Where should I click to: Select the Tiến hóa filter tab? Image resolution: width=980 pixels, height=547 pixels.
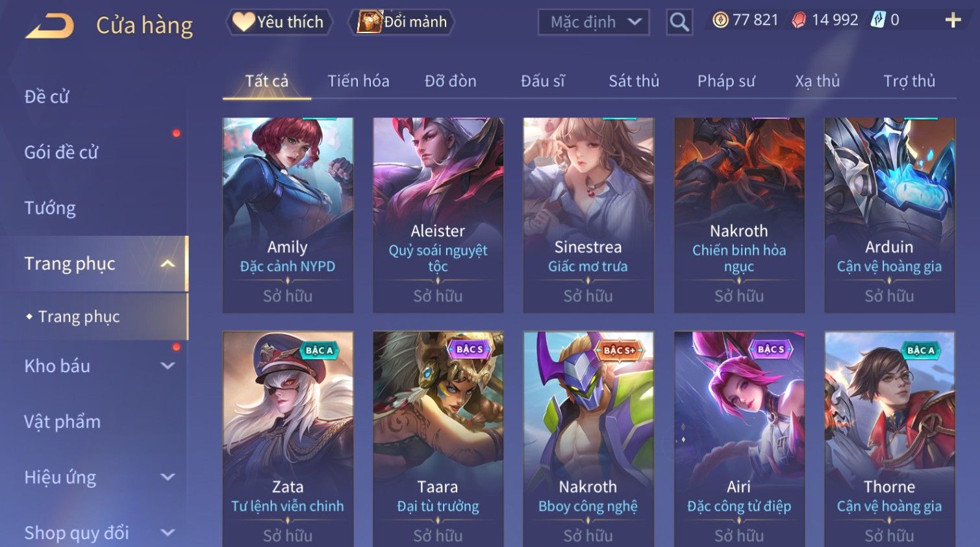(358, 81)
